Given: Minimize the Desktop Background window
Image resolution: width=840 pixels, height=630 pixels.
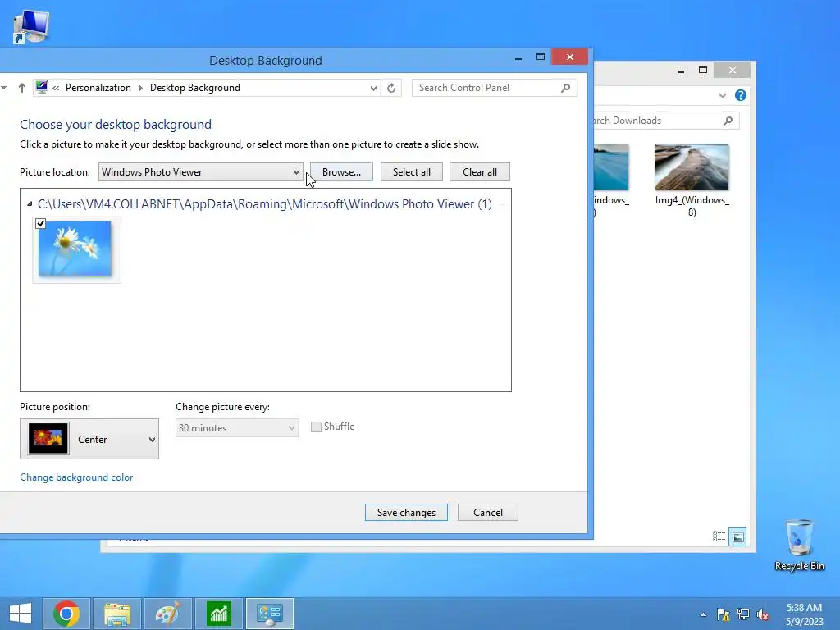Looking at the screenshot, I should [518, 57].
